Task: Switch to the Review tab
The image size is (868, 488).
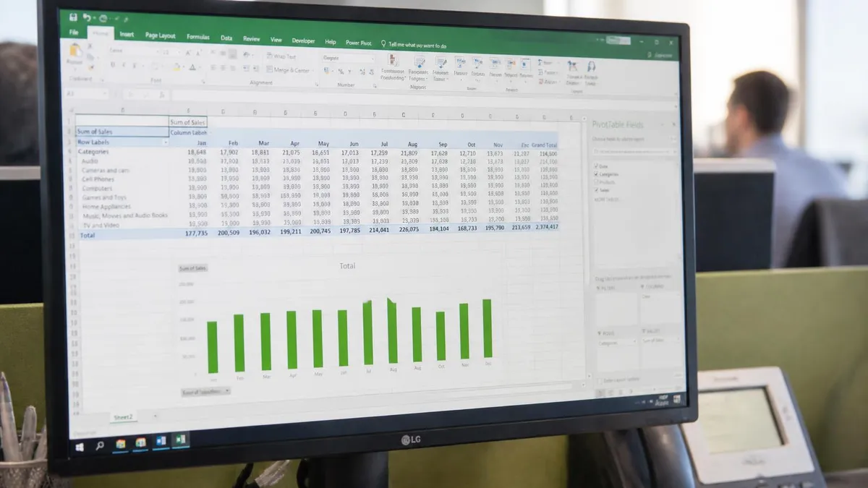Action: (252, 39)
